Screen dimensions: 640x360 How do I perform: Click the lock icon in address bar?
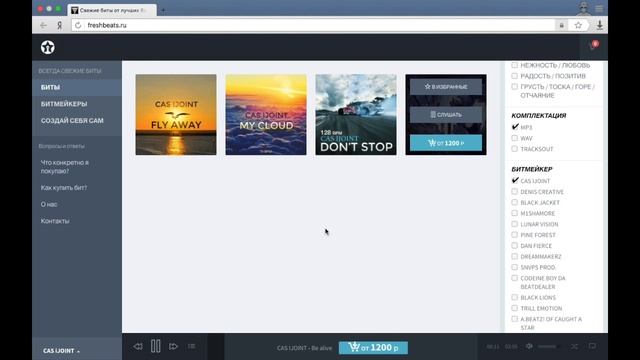click(x=562, y=25)
